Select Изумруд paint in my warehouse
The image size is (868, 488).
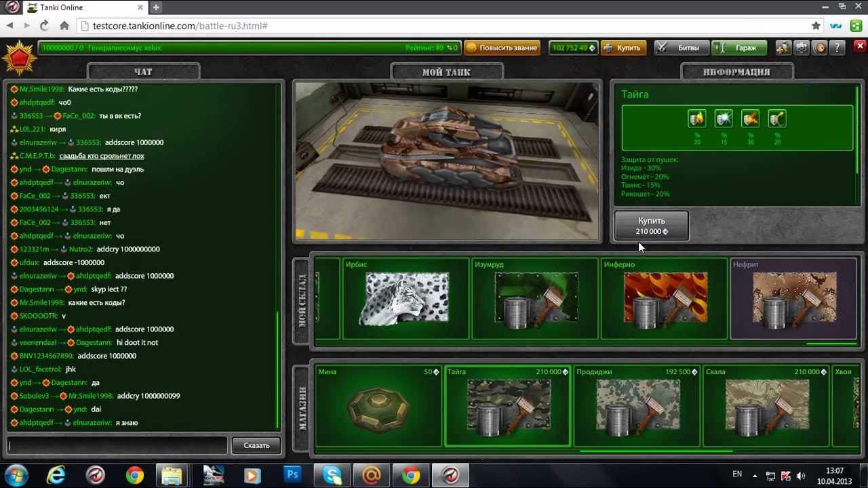click(535, 298)
